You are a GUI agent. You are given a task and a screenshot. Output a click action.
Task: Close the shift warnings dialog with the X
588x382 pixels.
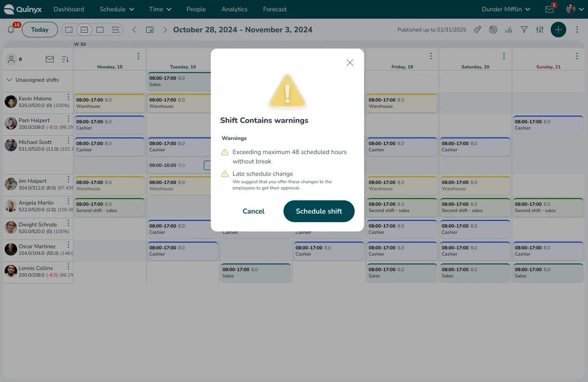350,63
